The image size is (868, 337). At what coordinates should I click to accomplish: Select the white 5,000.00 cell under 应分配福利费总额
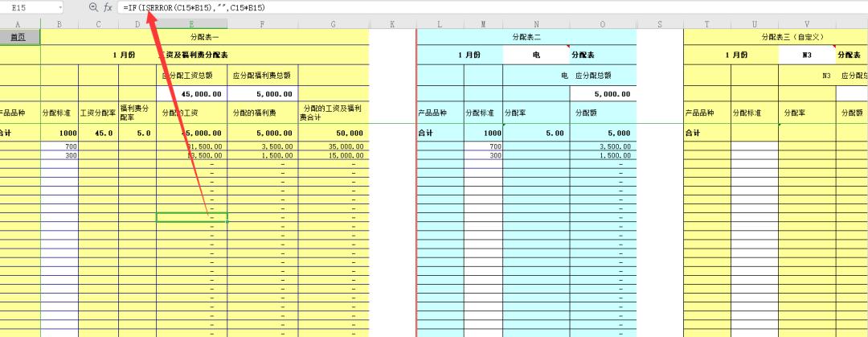[x=262, y=93]
